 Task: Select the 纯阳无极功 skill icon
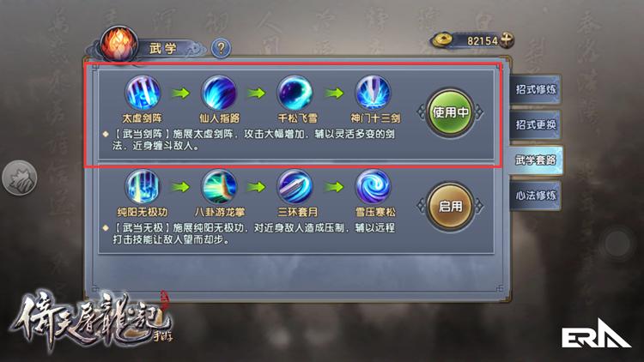143,187
